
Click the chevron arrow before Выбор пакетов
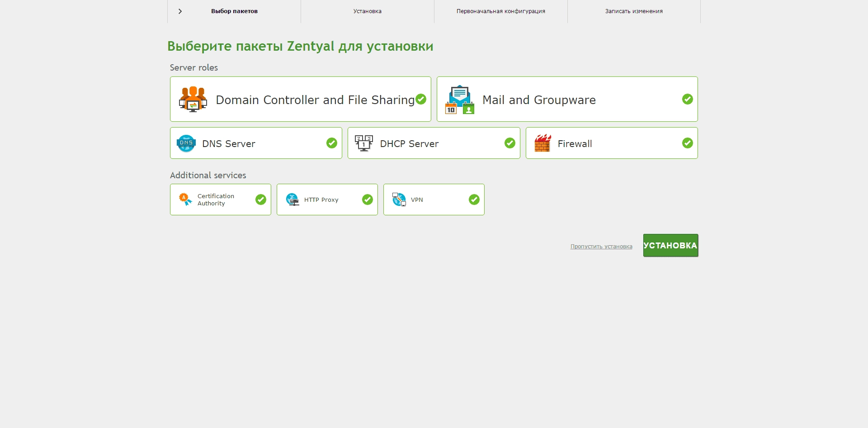(x=180, y=11)
